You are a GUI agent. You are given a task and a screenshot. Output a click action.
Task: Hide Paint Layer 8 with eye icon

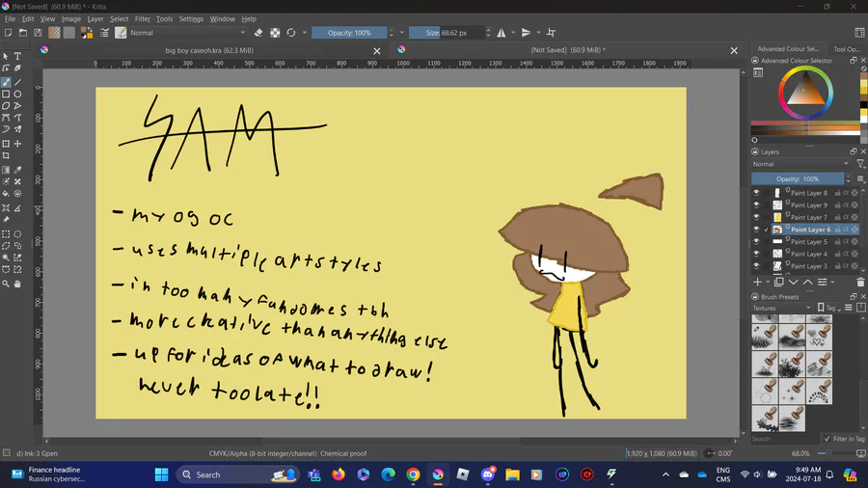756,193
